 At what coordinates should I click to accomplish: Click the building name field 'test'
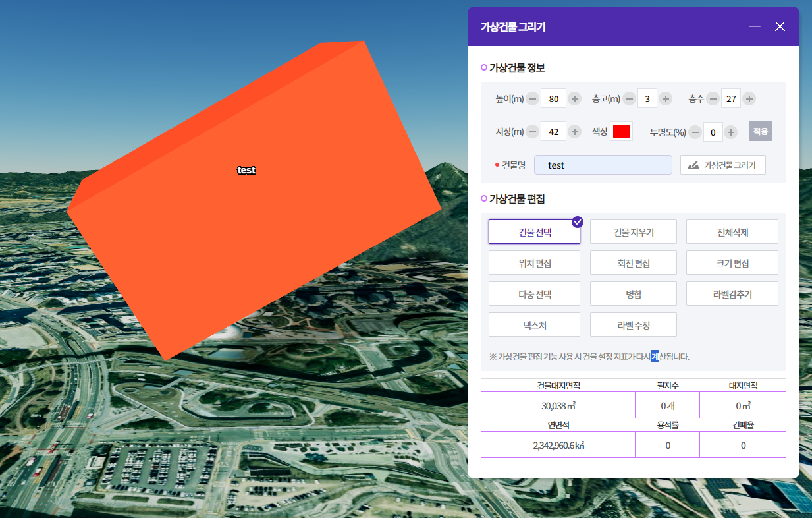[x=603, y=165]
